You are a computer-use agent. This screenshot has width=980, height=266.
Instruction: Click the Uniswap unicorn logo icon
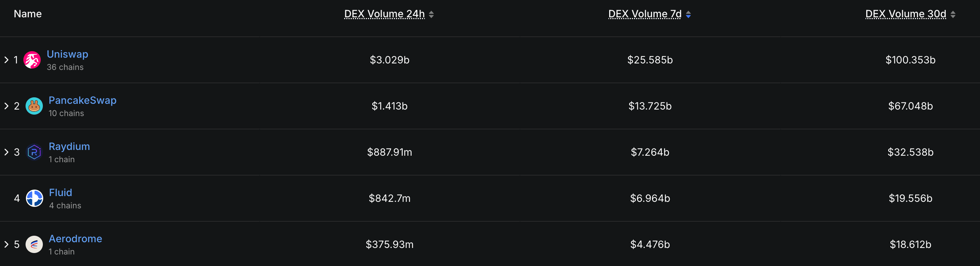[32, 60]
